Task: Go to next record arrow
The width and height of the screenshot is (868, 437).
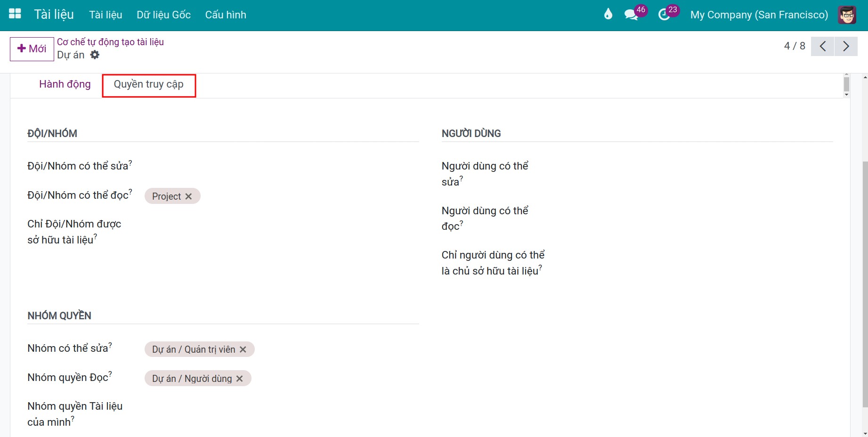Action: coord(846,46)
